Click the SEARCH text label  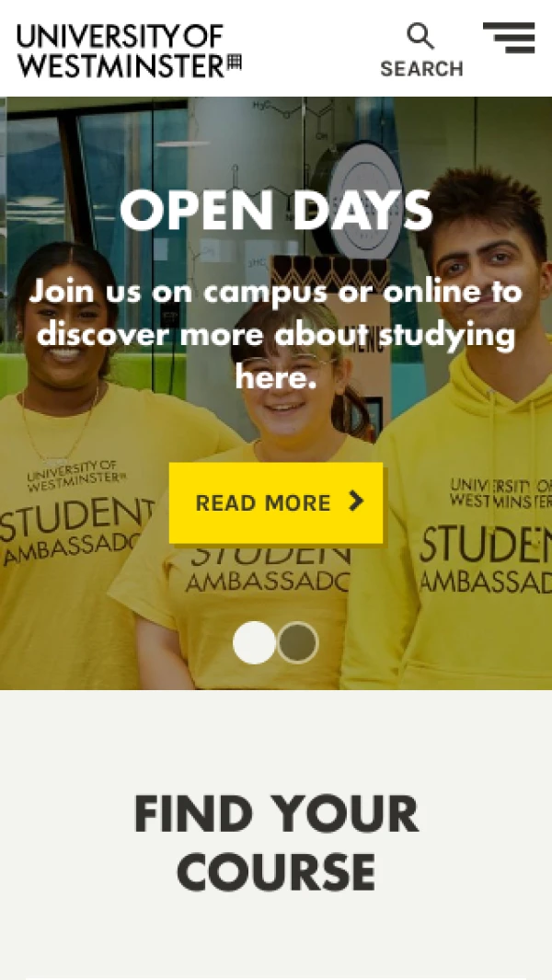click(x=422, y=69)
